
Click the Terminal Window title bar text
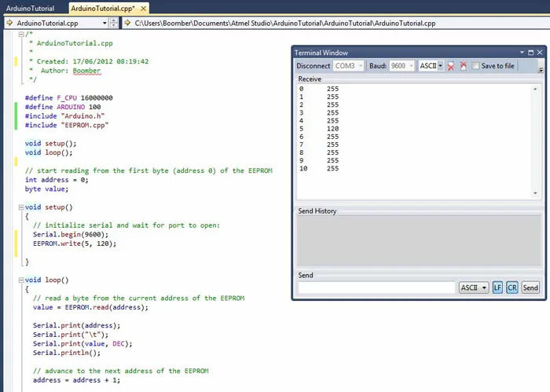[x=321, y=53]
